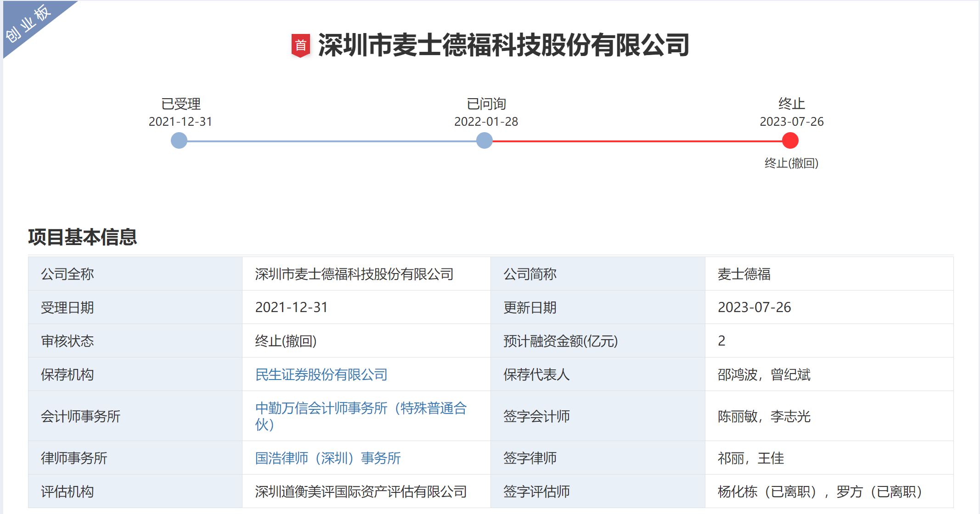Image resolution: width=980 pixels, height=514 pixels.
Task: Click the 会计师事务所 label cell
Action: point(135,416)
